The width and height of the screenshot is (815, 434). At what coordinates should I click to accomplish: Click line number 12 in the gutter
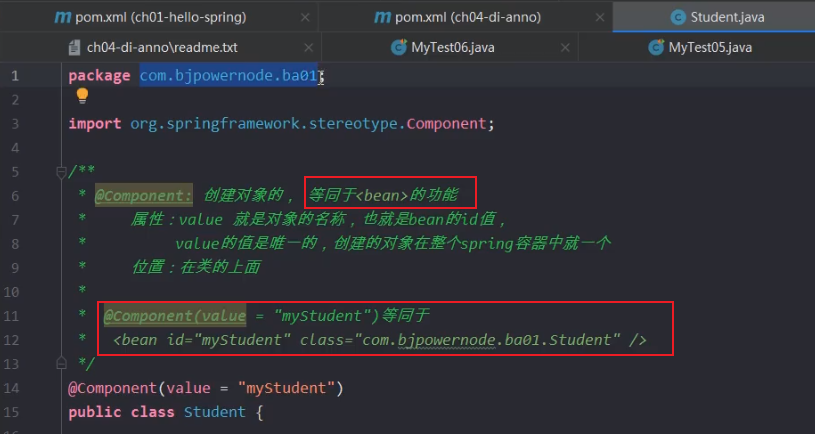point(11,340)
